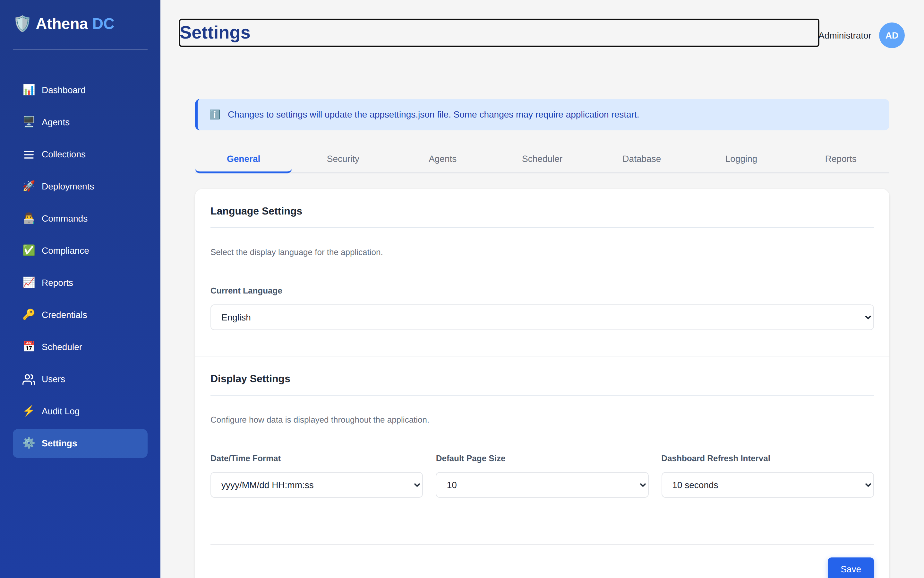Click the Administrator user name
The height and width of the screenshot is (578, 924).
[x=845, y=35]
